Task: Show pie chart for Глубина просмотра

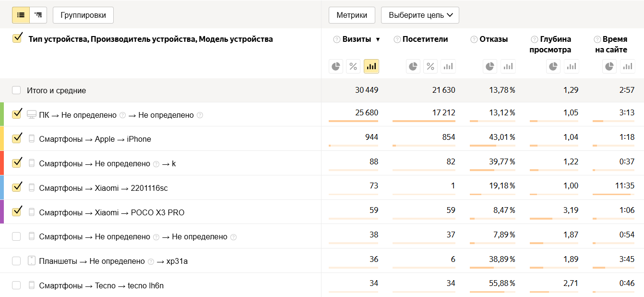Action: click(553, 66)
